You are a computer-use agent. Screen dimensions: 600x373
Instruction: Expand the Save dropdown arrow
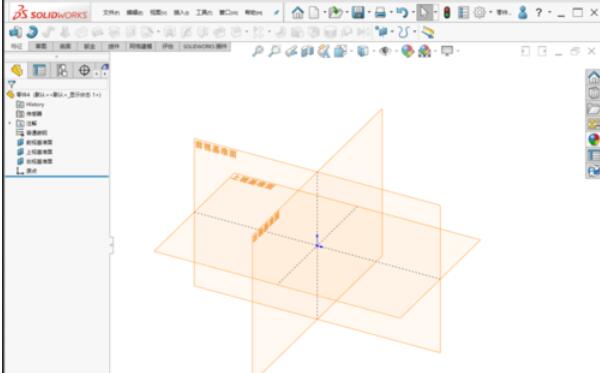pos(369,13)
